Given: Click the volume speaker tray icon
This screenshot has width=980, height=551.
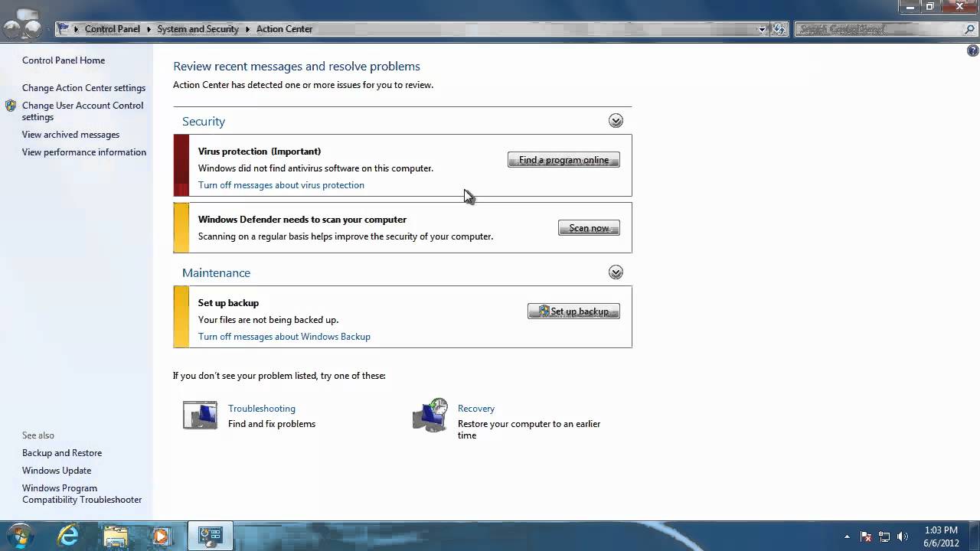Looking at the screenshot, I should point(903,536).
